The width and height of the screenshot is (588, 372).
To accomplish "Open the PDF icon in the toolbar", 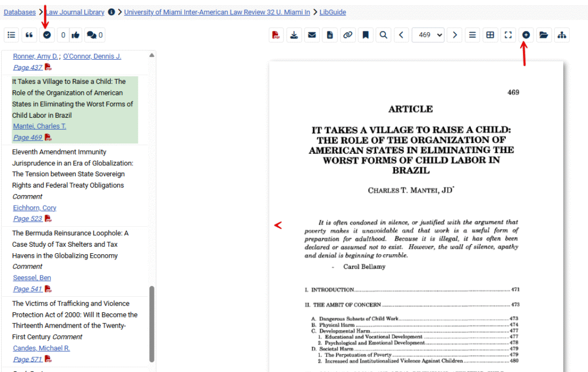I will pyautogui.click(x=276, y=35).
